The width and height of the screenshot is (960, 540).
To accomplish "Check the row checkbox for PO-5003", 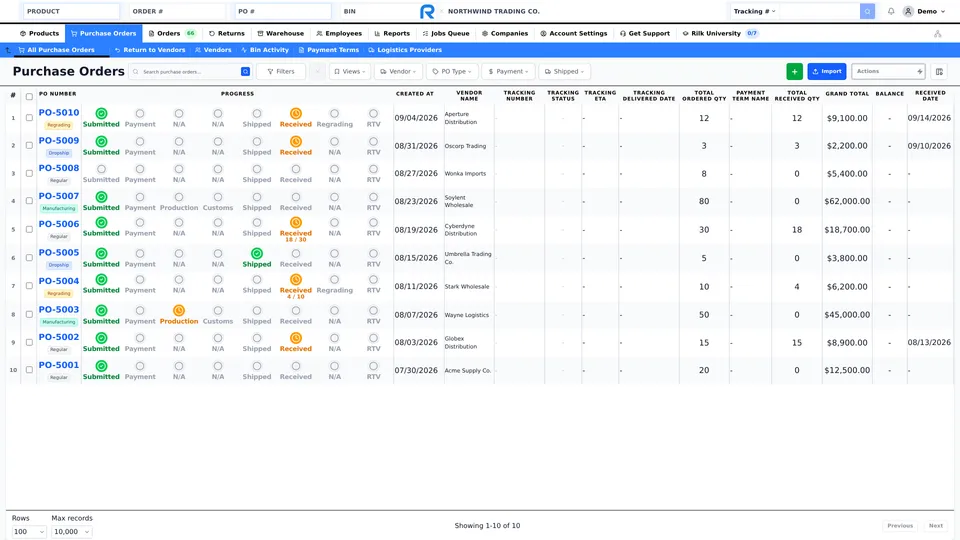I will (x=29, y=315).
